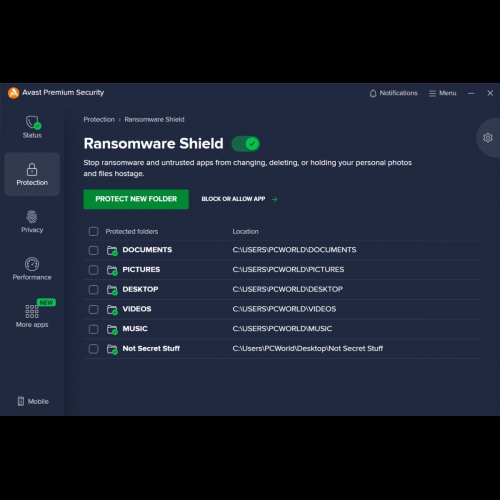The width and height of the screenshot is (500, 500).
Task: Click the PROTECT NEW FOLDER button
Action: click(x=136, y=199)
